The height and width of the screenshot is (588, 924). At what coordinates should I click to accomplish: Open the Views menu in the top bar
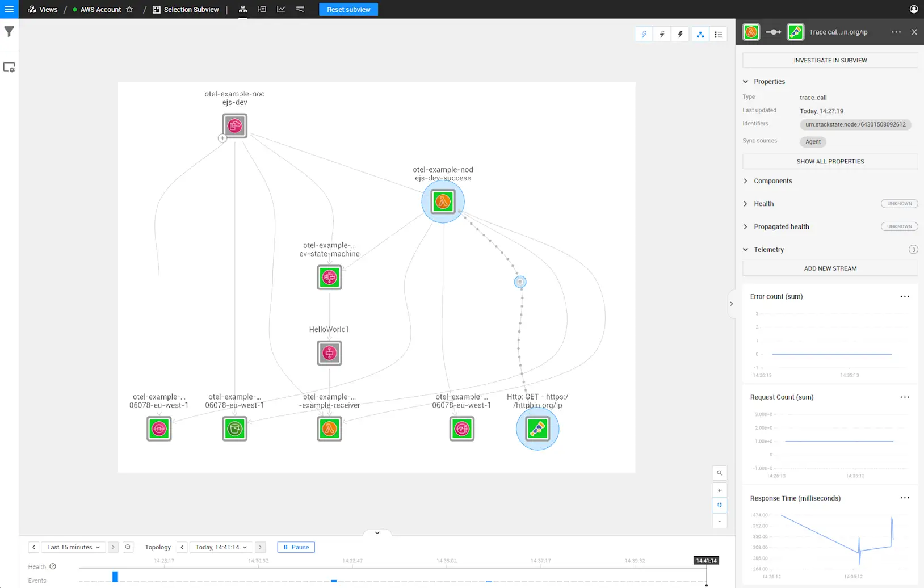[x=48, y=9]
